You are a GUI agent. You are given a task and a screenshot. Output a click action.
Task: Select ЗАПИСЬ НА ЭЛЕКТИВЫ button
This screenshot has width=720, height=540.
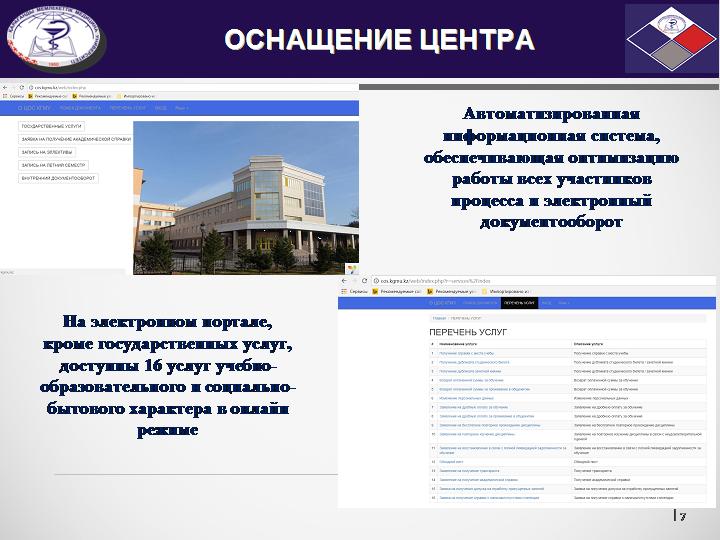pos(47,152)
